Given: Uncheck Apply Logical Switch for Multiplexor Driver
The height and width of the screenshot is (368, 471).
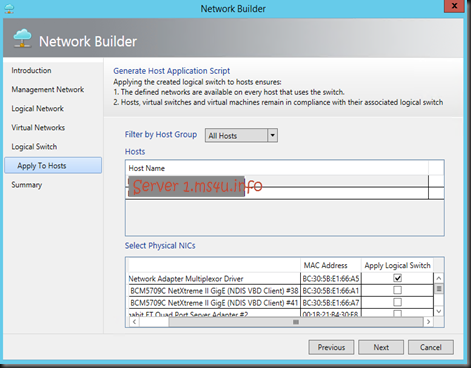Looking at the screenshot, I should point(397,278).
